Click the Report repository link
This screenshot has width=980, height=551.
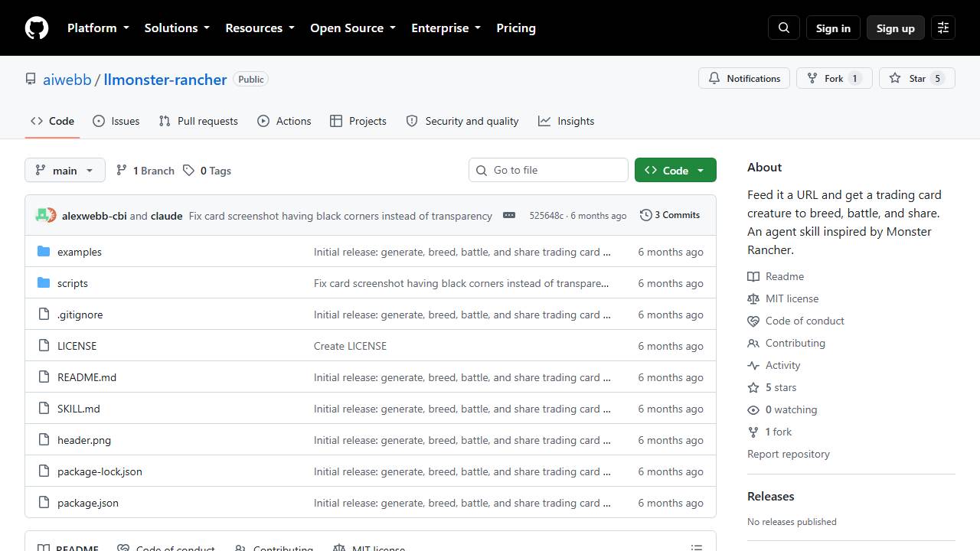tap(789, 454)
